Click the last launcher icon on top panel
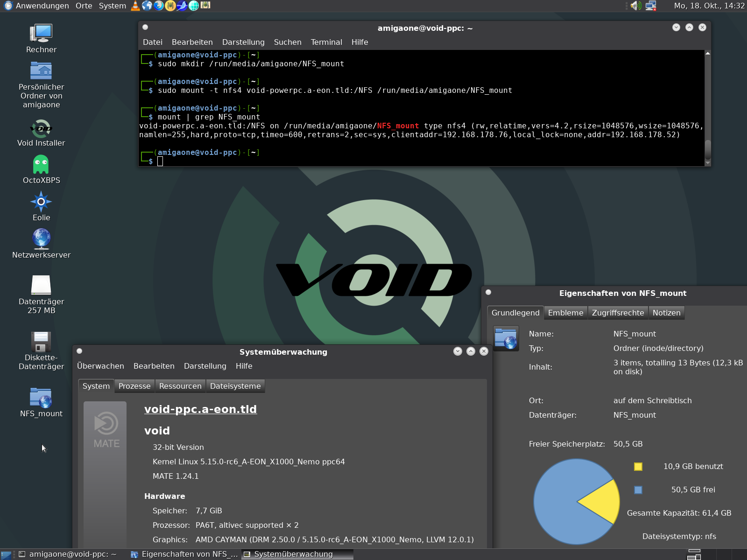747x560 pixels. click(x=205, y=6)
